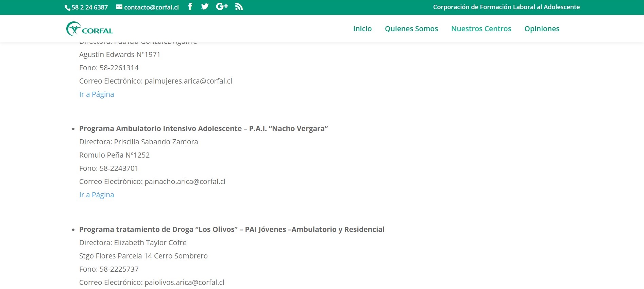Image resolution: width=644 pixels, height=289 pixels.
Task: Open the Google Plus icon
Action: click(x=222, y=7)
